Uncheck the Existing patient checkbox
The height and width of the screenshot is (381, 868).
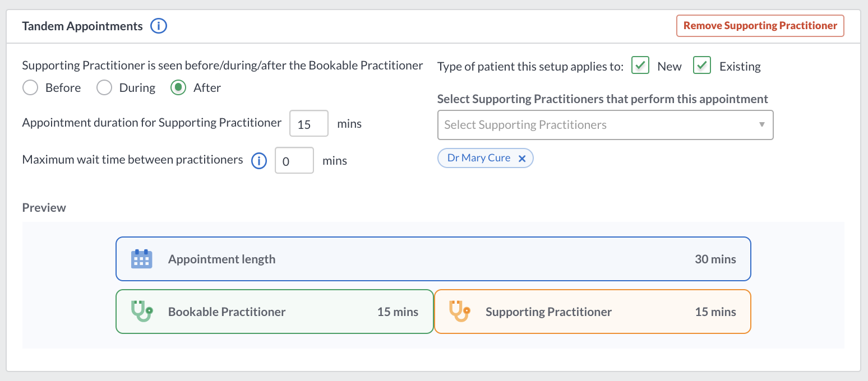[702, 66]
